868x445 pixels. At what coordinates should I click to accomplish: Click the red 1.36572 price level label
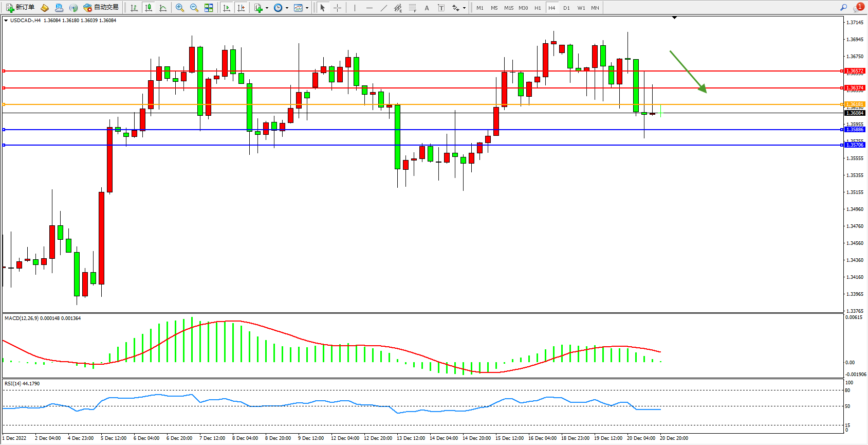tap(855, 71)
